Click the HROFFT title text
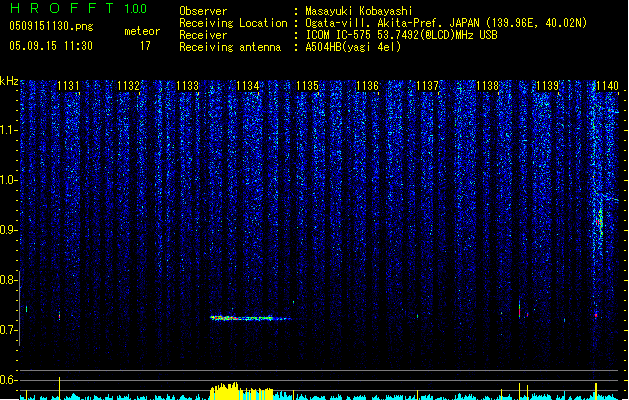The height and width of the screenshot is (400, 629). 62,8
